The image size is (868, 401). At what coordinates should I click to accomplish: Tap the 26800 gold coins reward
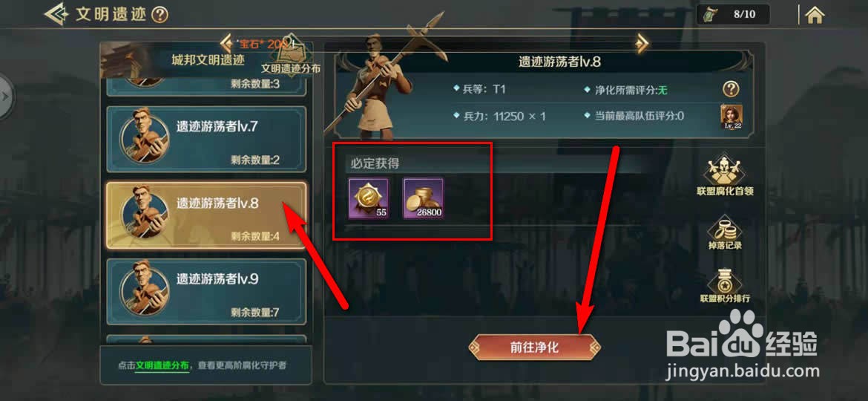[x=423, y=198]
